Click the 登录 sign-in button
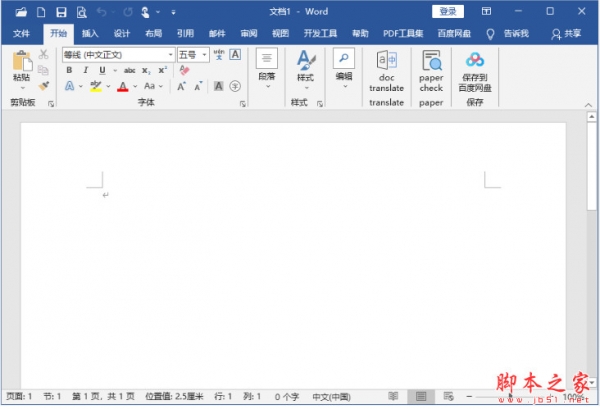The height and width of the screenshot is (409, 600). point(448,11)
